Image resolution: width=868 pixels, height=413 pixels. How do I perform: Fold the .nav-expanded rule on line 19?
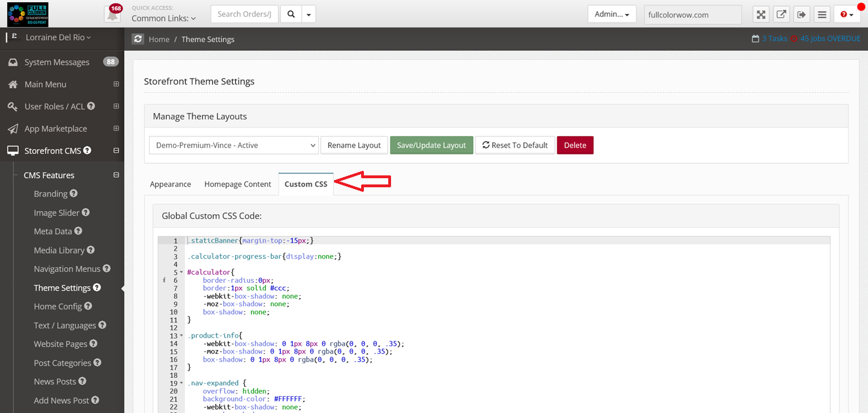point(181,383)
